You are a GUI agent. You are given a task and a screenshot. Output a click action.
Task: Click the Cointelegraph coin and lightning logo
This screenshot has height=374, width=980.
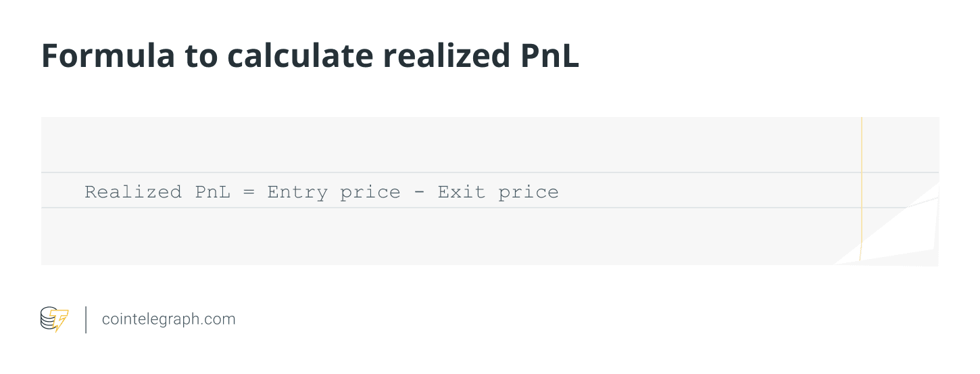(54, 319)
